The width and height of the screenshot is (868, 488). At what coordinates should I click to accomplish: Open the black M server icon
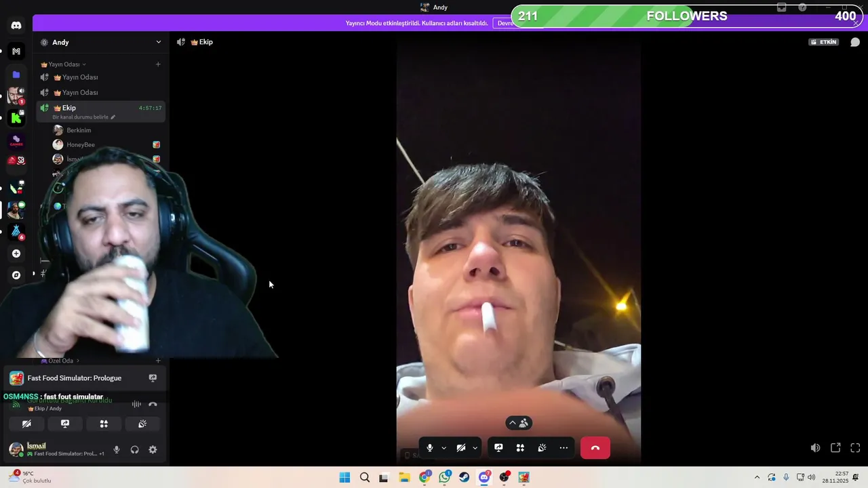click(16, 52)
